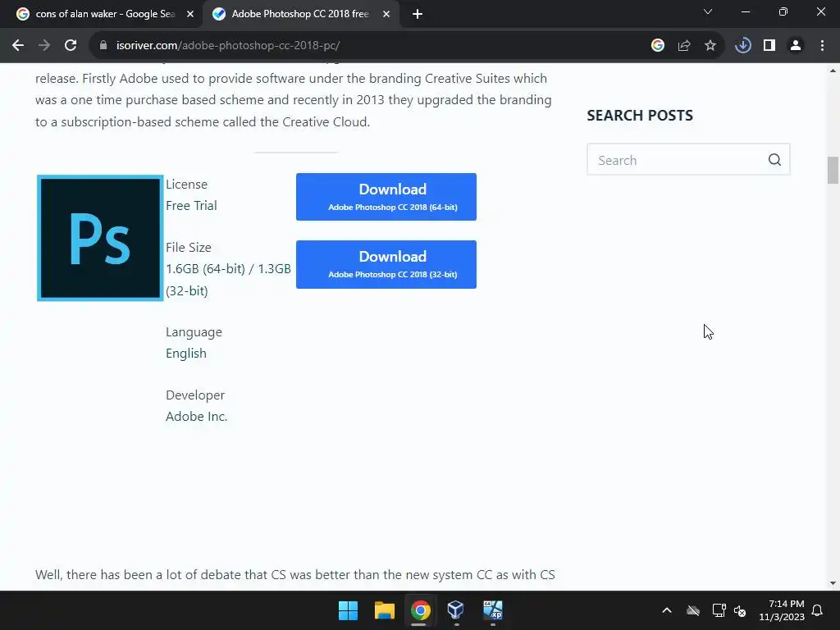Download Adobe Photoshop CC 2018 64-bit
The image size is (840, 630).
(x=386, y=197)
